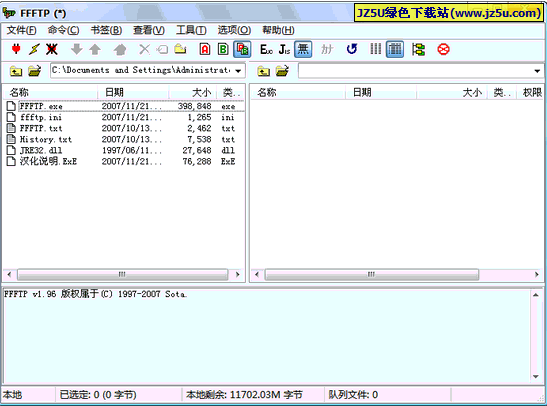Screen dimensions: 547x406
Task: Open local change folder icon
Action: tap(35, 71)
